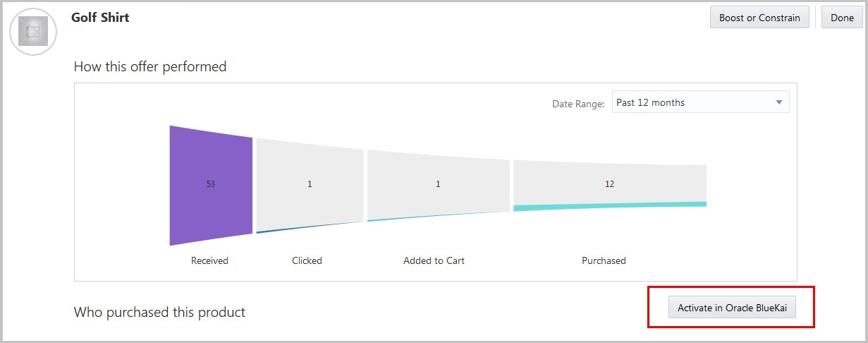Click the Golf Shirt title text
The width and height of the screenshot is (868, 343).
[100, 18]
